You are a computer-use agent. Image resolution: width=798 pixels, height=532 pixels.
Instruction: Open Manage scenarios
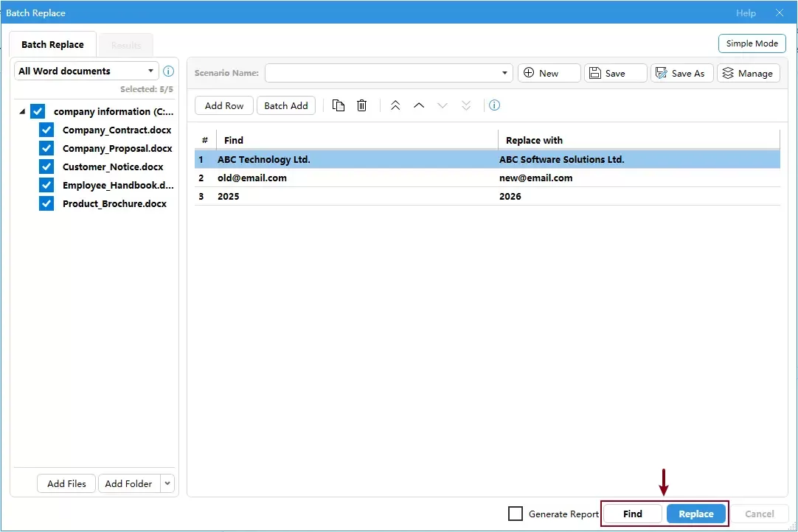[x=748, y=73]
